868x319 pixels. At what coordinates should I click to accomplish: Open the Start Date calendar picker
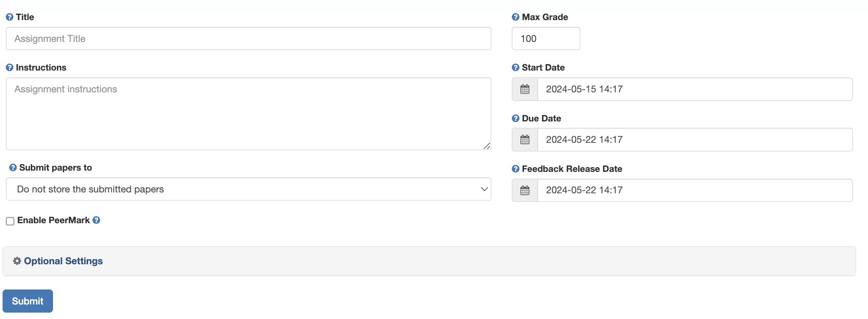(525, 89)
